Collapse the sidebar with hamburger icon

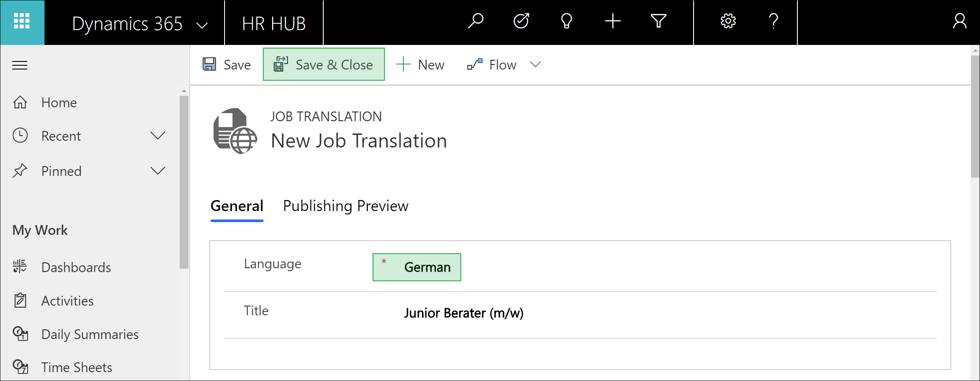click(x=20, y=65)
